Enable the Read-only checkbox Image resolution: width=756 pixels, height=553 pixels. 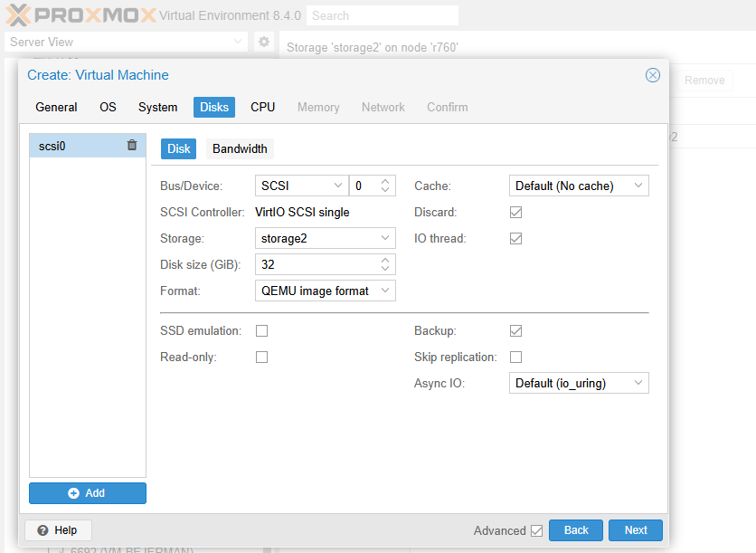(262, 358)
